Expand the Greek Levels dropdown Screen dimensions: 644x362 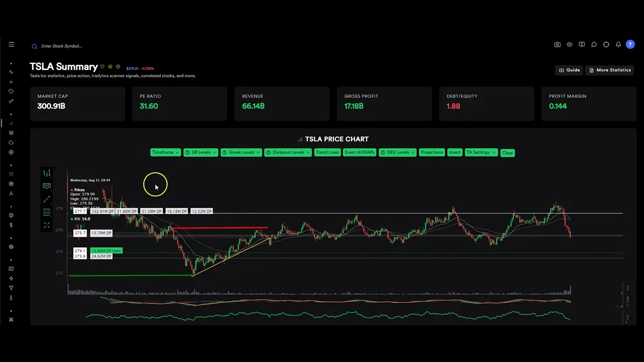tap(241, 152)
